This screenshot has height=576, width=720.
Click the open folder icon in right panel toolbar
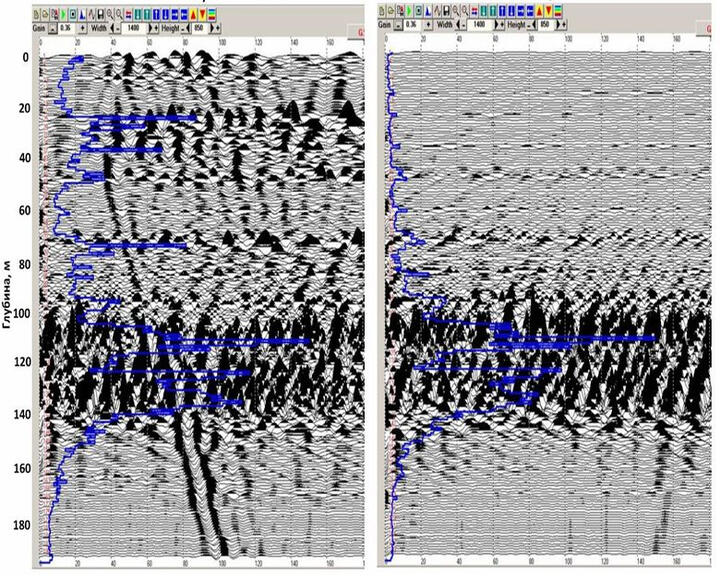point(391,10)
